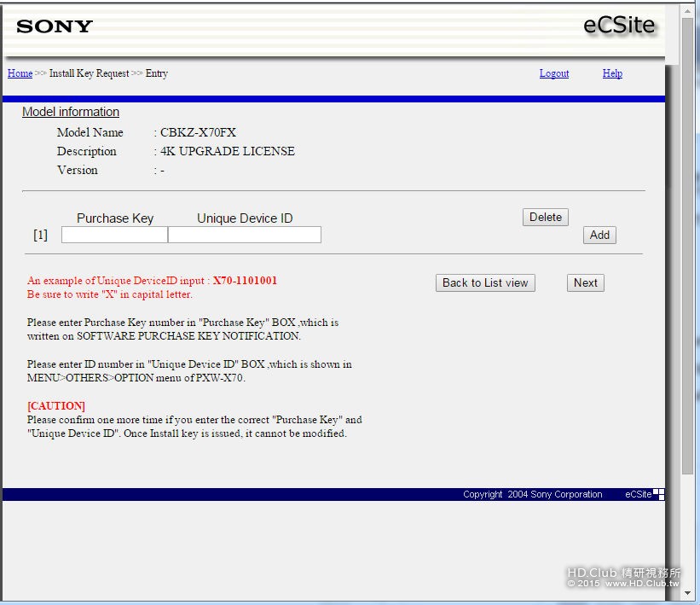Click the Description label
700x605 pixels.
pyautogui.click(x=87, y=152)
